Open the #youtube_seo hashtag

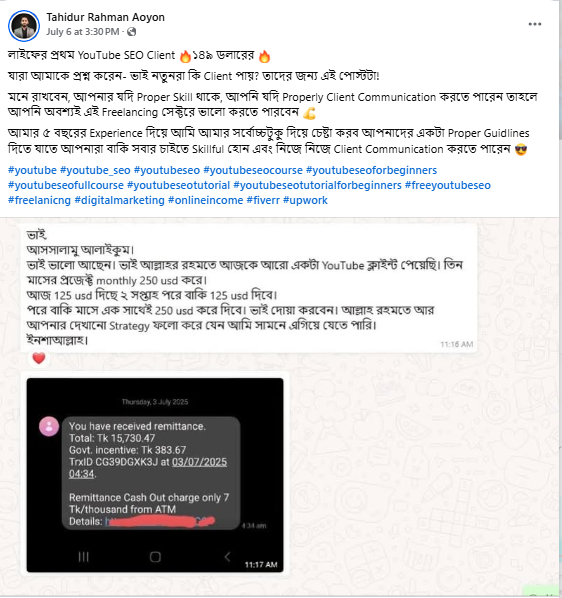click(95, 170)
